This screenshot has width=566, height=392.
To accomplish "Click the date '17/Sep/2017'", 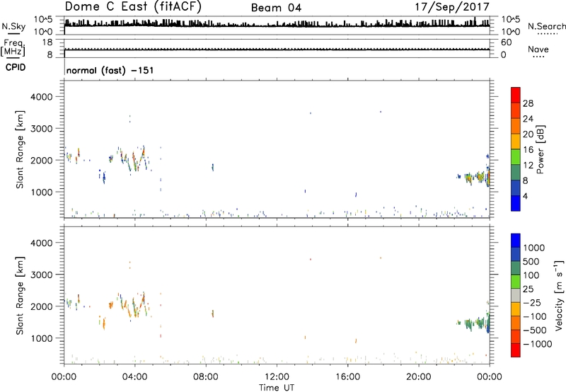I will 452,7.
